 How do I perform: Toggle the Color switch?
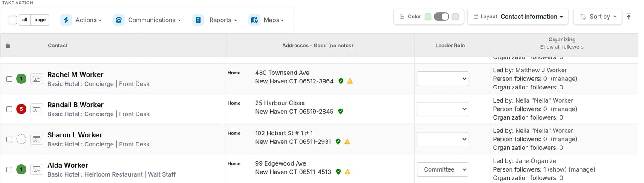coord(442,17)
